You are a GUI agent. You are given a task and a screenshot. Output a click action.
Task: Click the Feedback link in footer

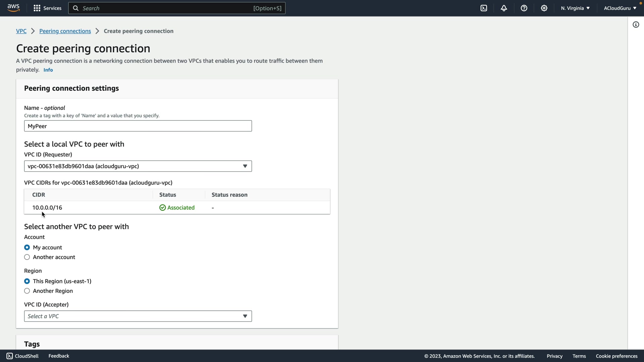coord(59,356)
